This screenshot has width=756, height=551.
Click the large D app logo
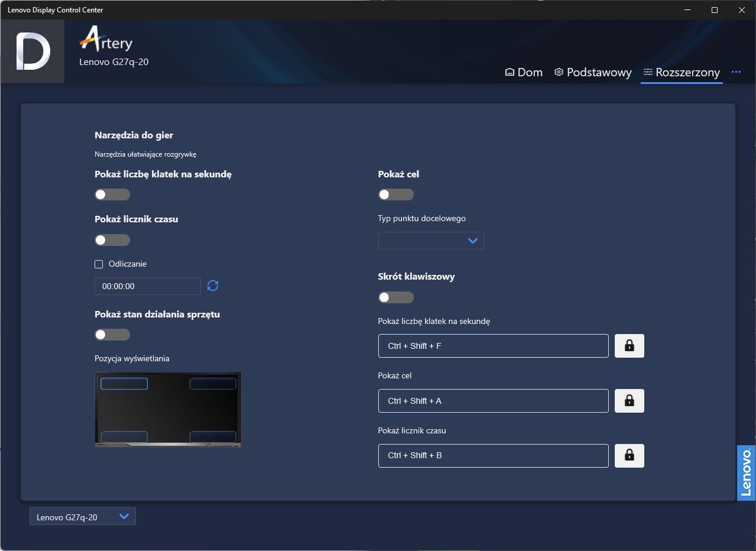[33, 51]
